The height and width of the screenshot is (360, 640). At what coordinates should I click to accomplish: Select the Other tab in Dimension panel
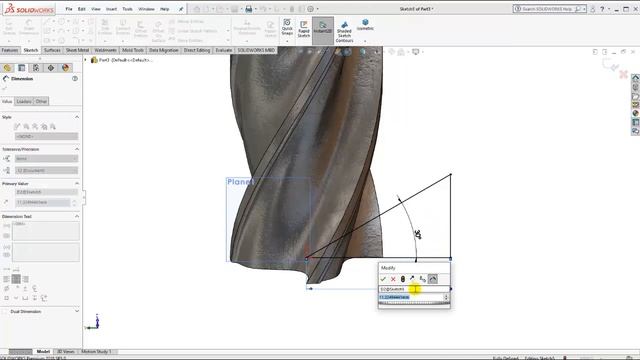point(41,101)
